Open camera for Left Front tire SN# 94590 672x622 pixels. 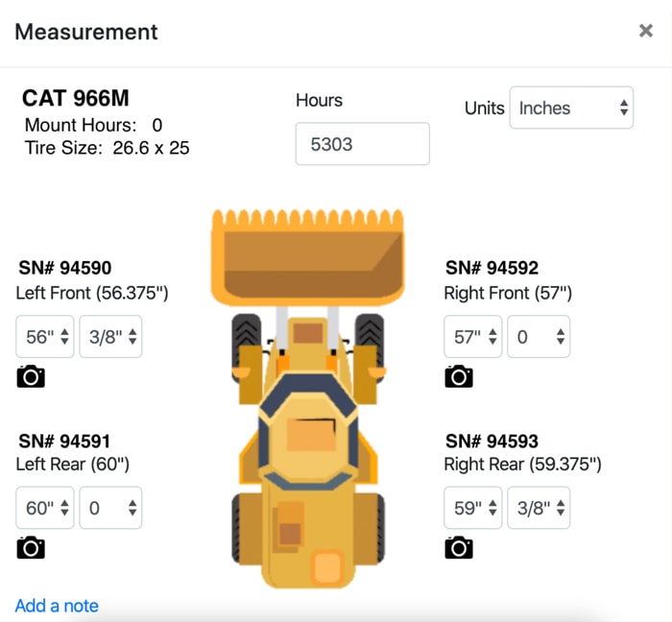pos(31,376)
